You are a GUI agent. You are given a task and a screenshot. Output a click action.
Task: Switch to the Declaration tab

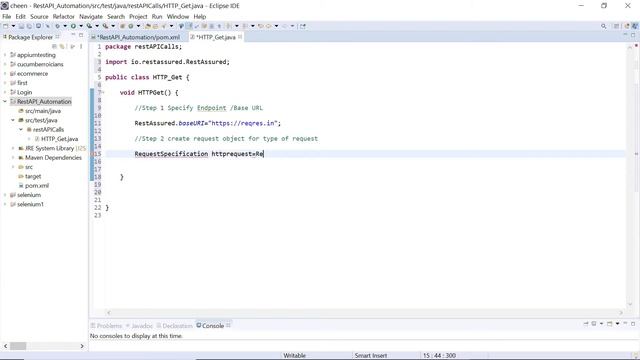click(x=175, y=326)
